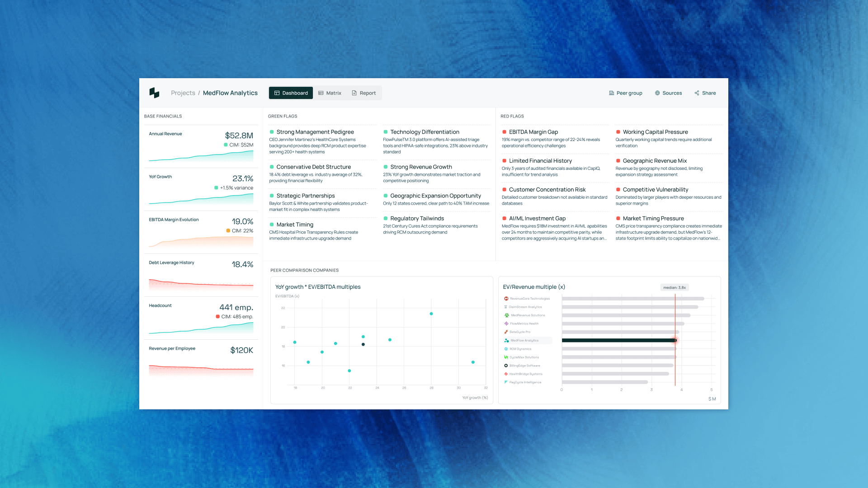Screen dimensions: 868x488
Task: Click the FlowMetrics Health purple logo icon
Action: (505, 324)
